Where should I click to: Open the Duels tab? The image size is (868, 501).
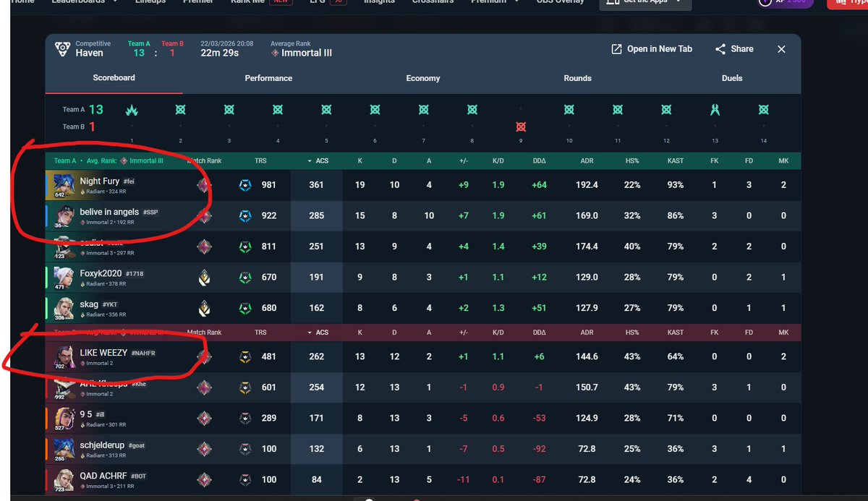732,78
